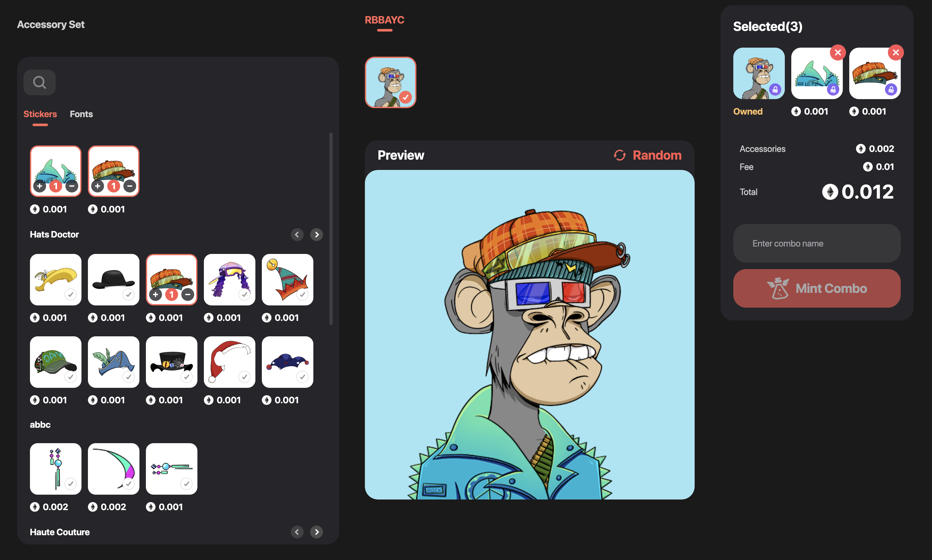Switch to the Fonts tab
932x560 pixels.
click(81, 114)
